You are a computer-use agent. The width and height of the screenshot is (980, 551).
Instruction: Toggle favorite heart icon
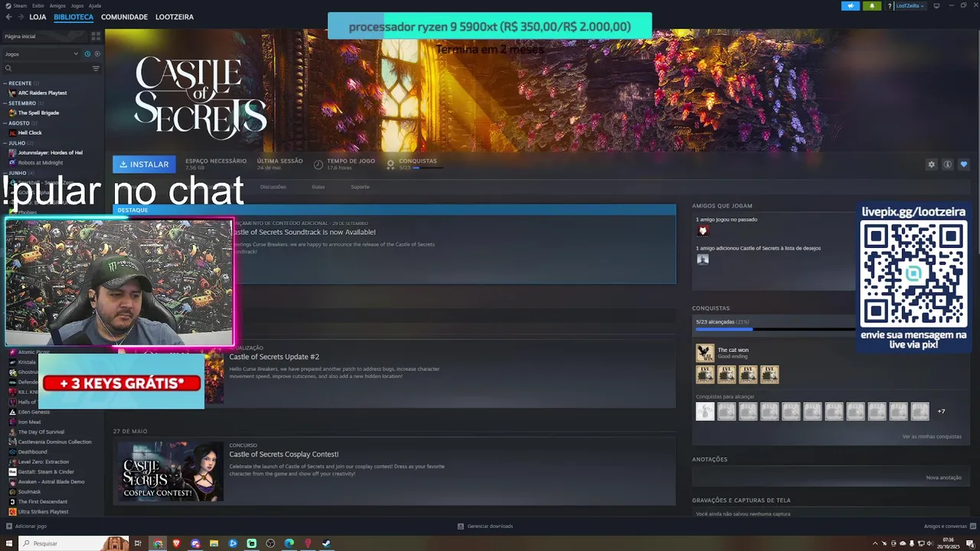click(x=963, y=164)
